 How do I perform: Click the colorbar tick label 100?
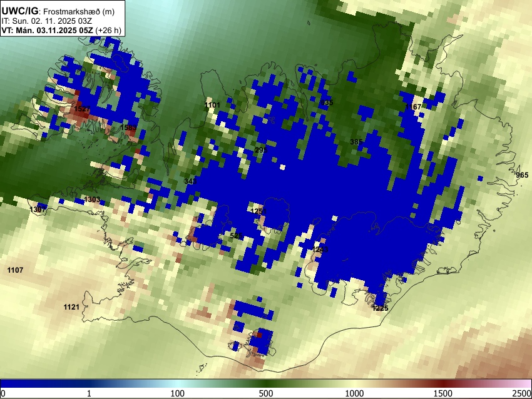pyautogui.click(x=177, y=393)
